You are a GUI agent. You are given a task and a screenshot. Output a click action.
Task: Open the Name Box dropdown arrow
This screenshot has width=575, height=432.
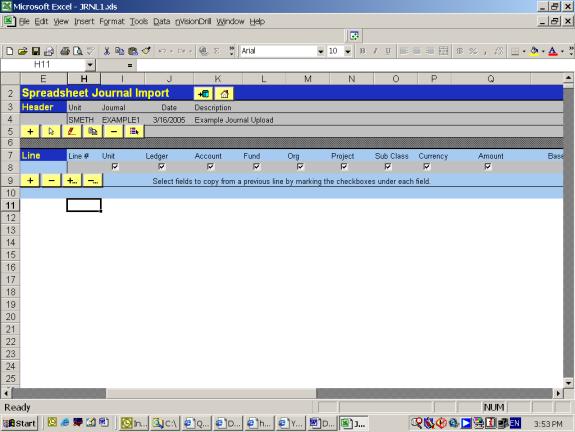[90, 65]
